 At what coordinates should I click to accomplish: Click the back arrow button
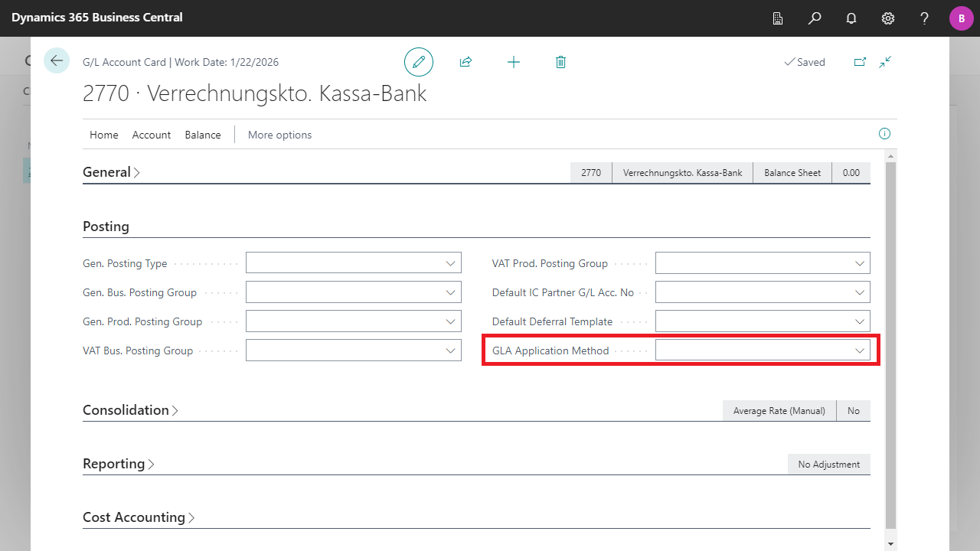coord(57,61)
